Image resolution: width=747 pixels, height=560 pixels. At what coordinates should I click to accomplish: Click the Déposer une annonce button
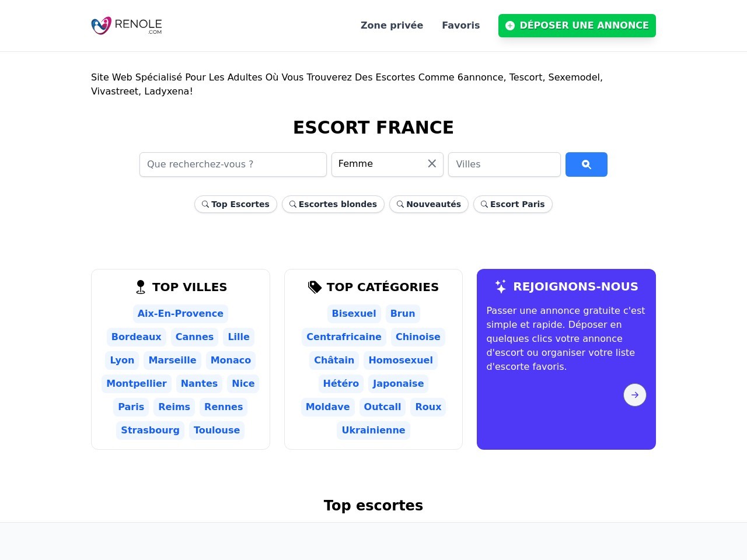pyautogui.click(x=577, y=26)
